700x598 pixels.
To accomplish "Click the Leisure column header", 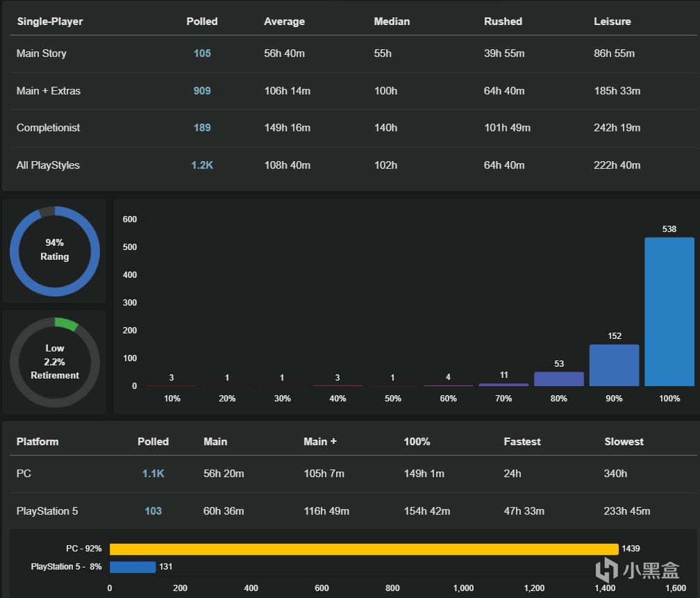I will [x=612, y=22].
